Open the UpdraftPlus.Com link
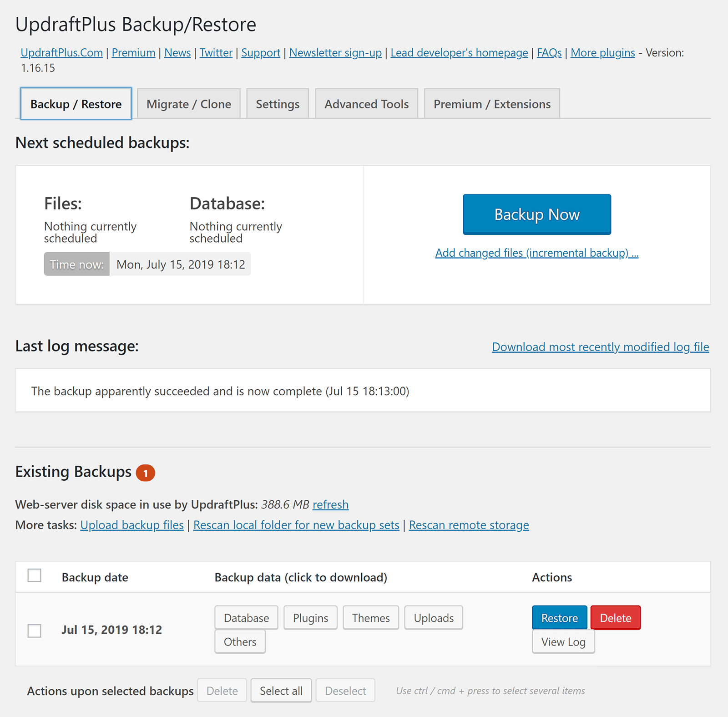The width and height of the screenshot is (728, 717). [61, 53]
